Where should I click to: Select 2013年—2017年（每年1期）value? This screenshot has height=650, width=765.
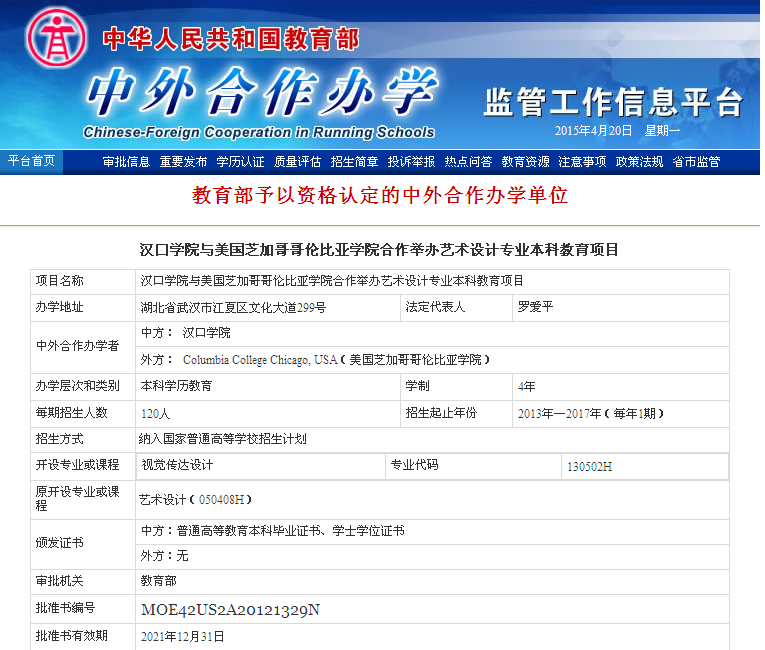pos(591,414)
